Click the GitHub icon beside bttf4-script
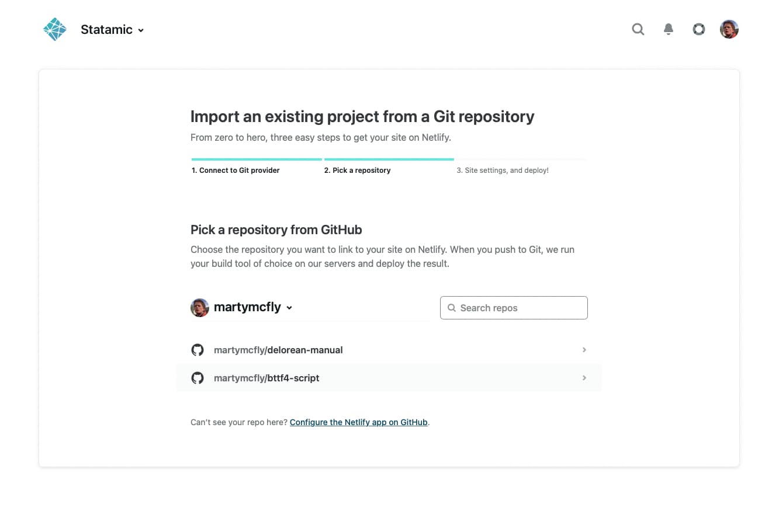779x532 pixels. (198, 377)
